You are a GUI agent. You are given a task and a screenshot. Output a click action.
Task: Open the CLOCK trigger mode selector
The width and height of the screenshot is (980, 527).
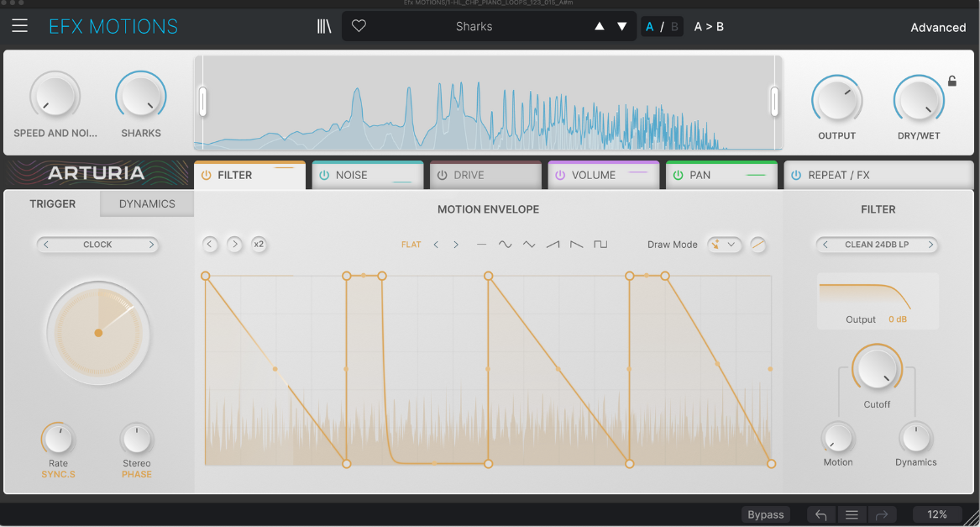click(97, 244)
